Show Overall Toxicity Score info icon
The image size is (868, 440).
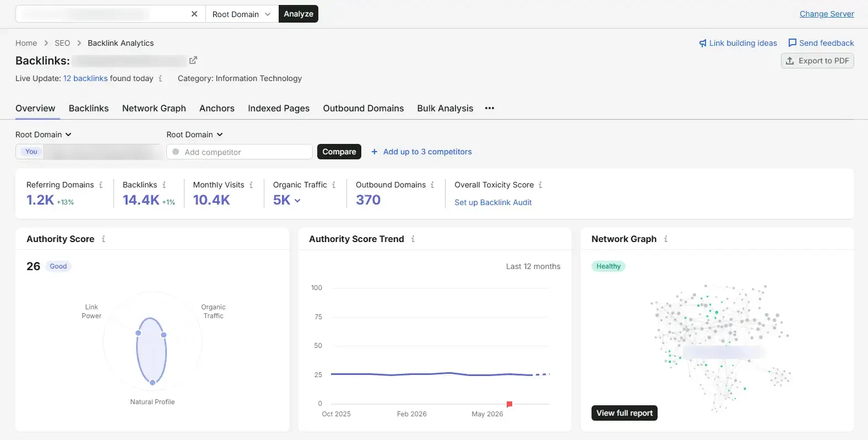point(540,185)
